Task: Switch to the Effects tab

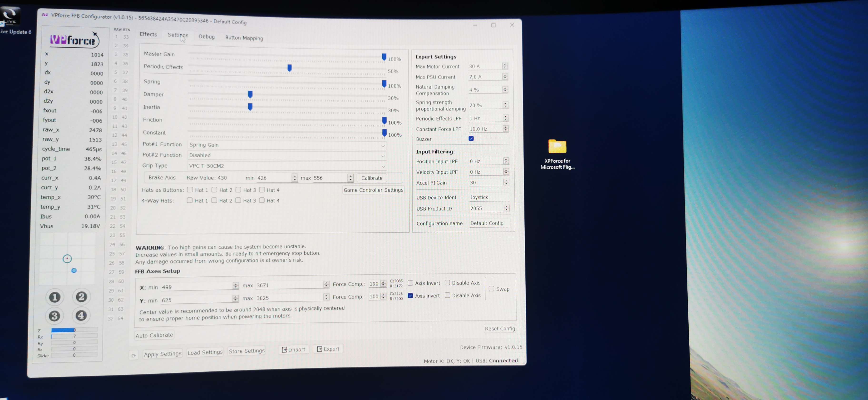Action: tap(148, 34)
